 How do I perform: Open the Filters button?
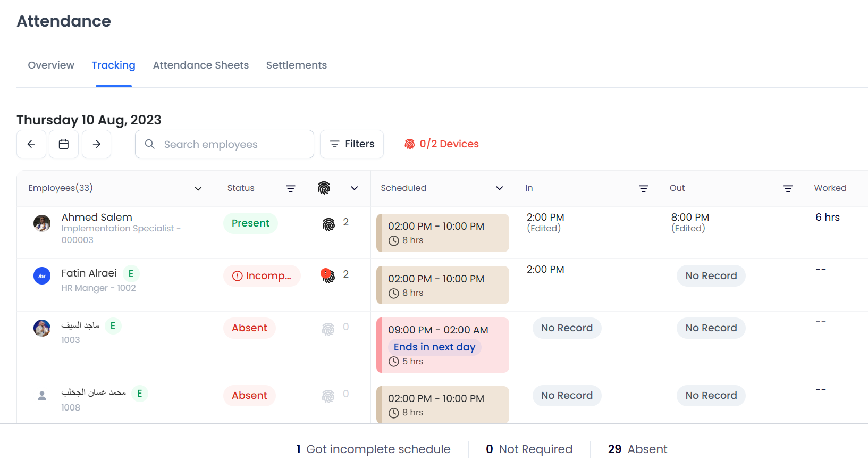352,144
